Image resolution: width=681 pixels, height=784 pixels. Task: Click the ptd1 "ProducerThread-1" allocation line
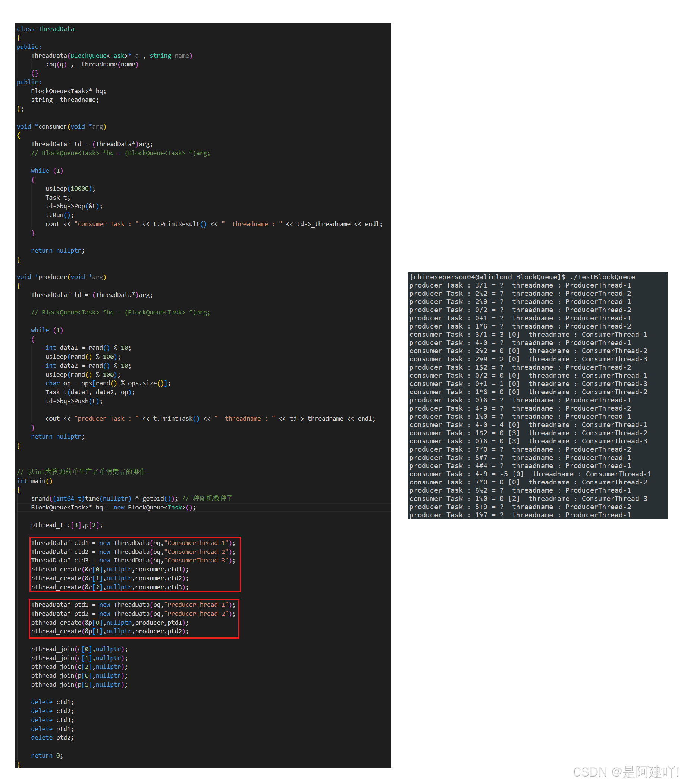click(x=134, y=605)
